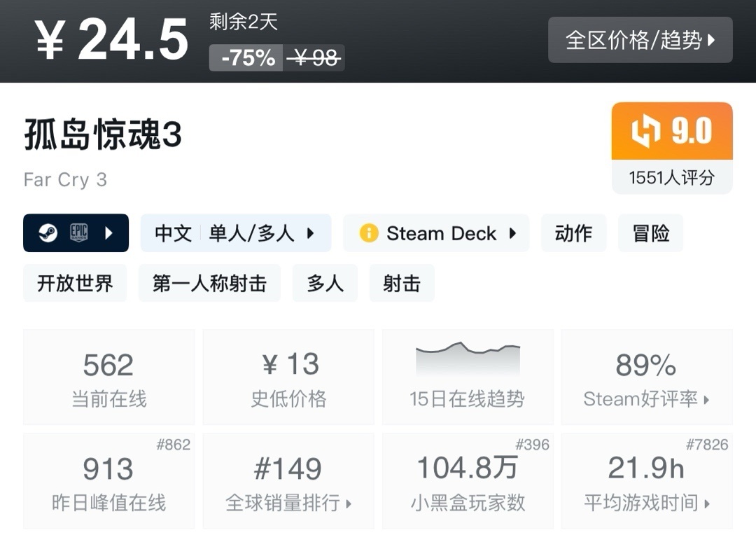This screenshot has width=756, height=535.
Task: Tap the 多人 tag
Action: tap(325, 283)
